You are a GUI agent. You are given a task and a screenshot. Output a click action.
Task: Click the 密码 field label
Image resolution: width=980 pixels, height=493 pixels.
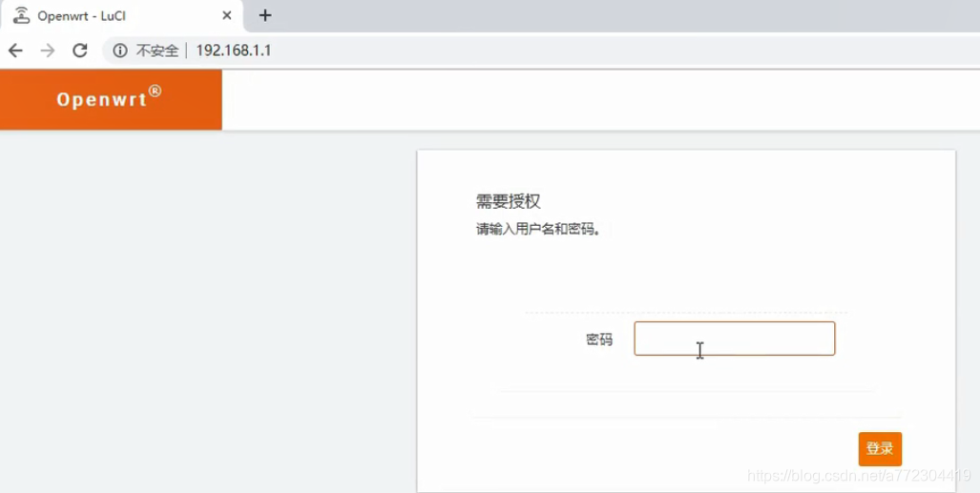pos(598,339)
